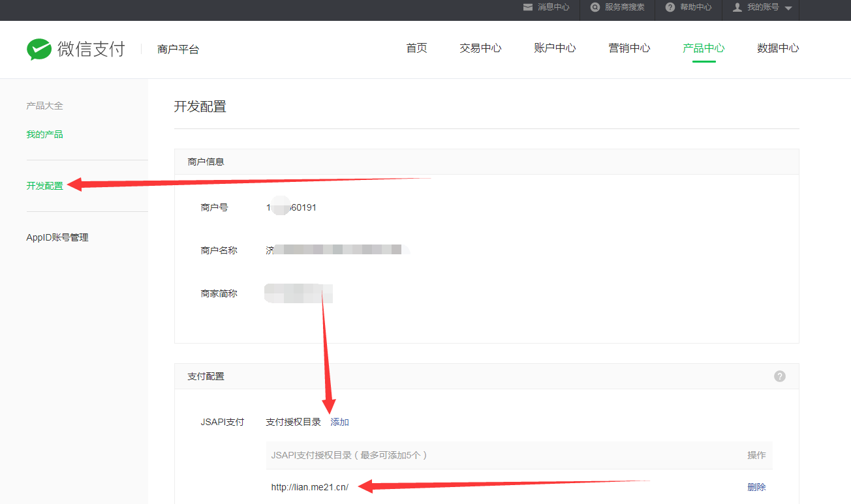Image resolution: width=851 pixels, height=504 pixels.
Task: Open 我的产品 in the sidebar
Action: click(44, 134)
